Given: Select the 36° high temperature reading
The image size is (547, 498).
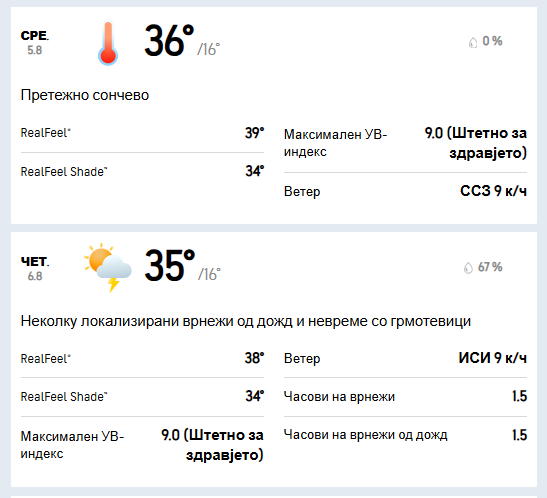Looking at the screenshot, I should [x=169, y=40].
